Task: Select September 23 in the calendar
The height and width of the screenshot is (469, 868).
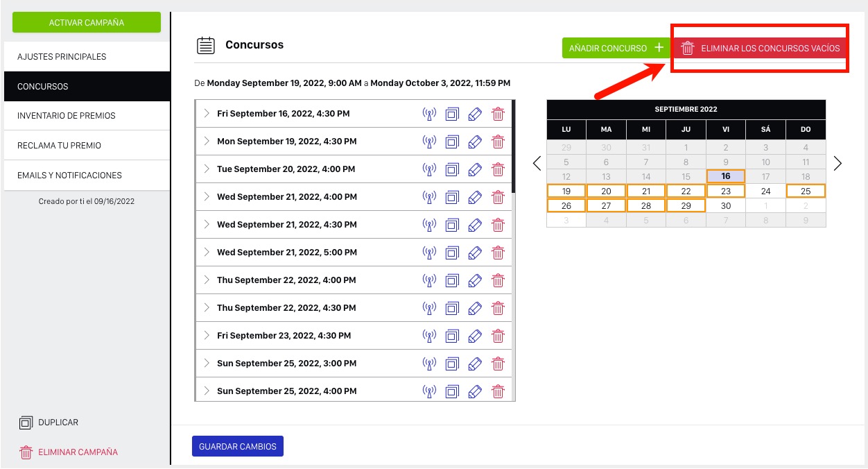Action: point(725,191)
